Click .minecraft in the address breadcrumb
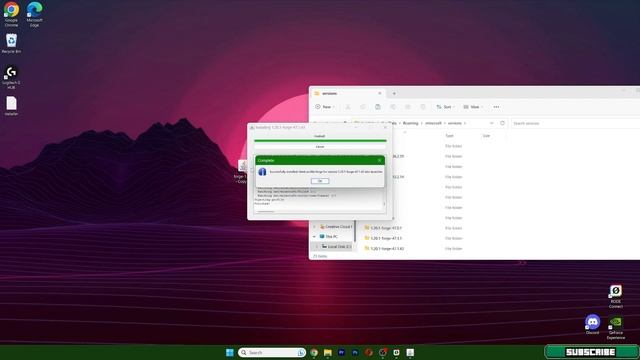The image size is (640, 360). (x=433, y=123)
